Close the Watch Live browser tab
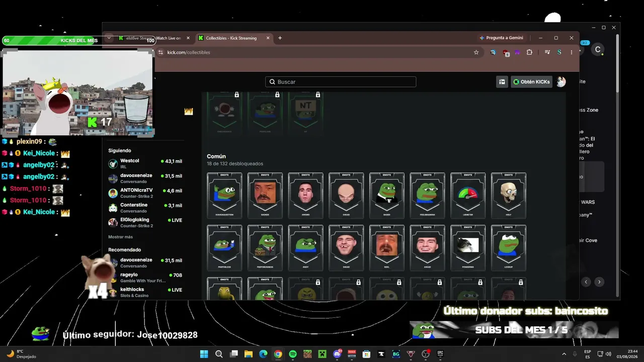 [188, 38]
